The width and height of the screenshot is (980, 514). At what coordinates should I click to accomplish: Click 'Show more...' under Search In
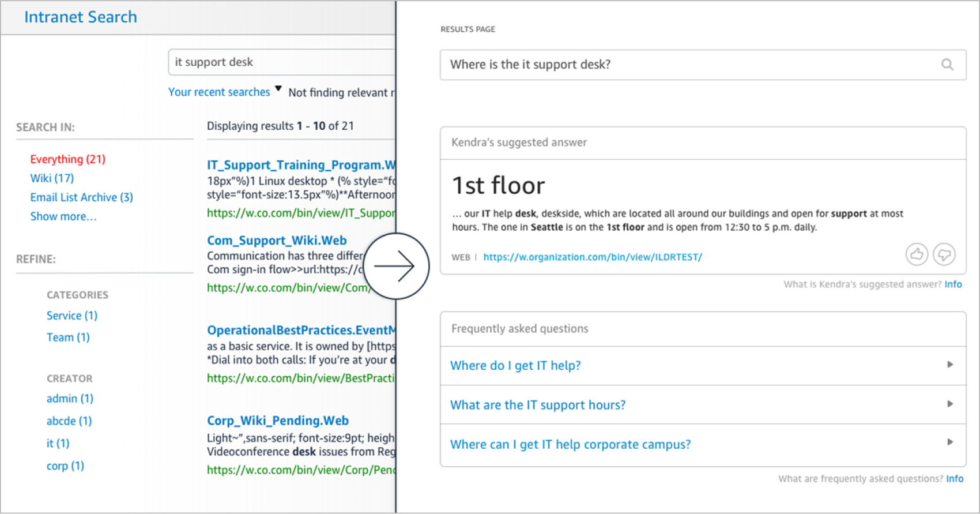click(x=63, y=216)
